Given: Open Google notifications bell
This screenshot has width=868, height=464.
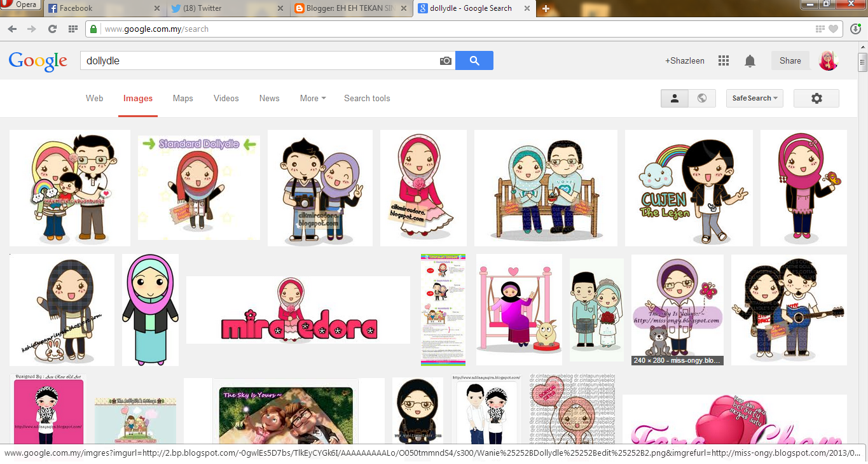Looking at the screenshot, I should click(750, 61).
